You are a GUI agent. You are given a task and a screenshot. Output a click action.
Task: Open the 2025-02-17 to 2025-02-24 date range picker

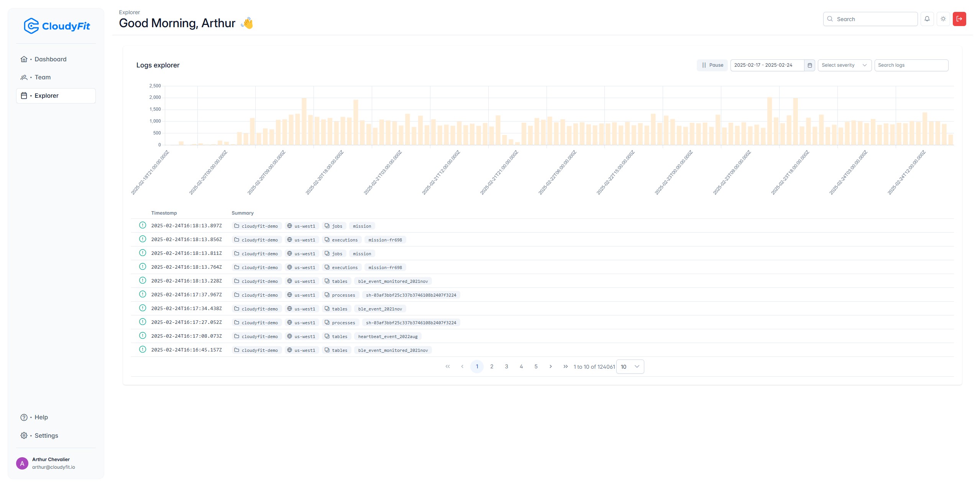(765, 65)
